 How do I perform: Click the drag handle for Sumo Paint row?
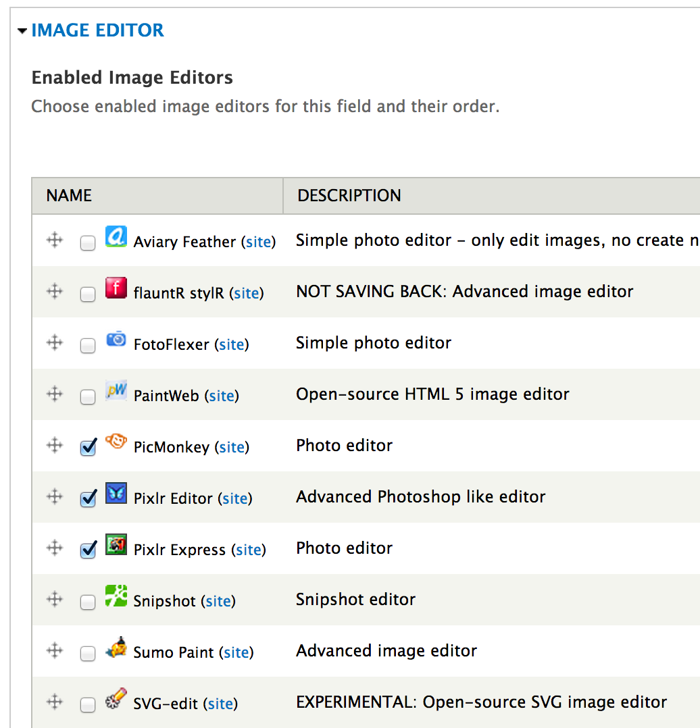pyautogui.click(x=55, y=650)
